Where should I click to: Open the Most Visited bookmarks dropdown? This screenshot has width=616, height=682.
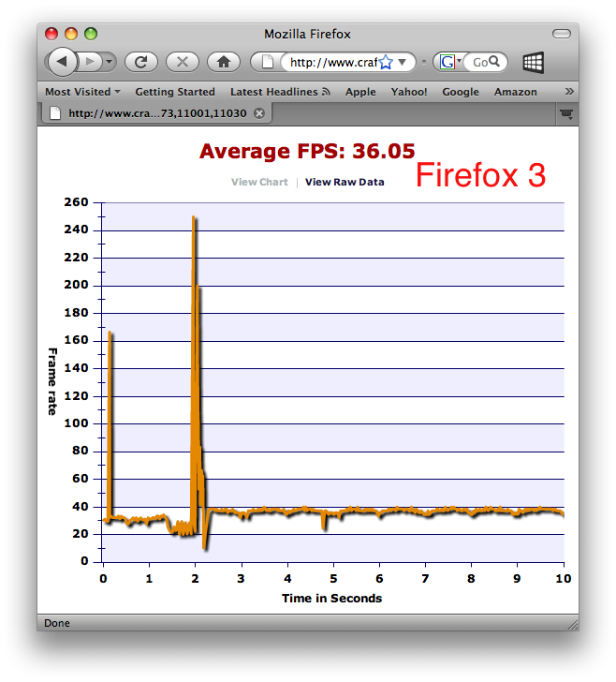(x=82, y=92)
